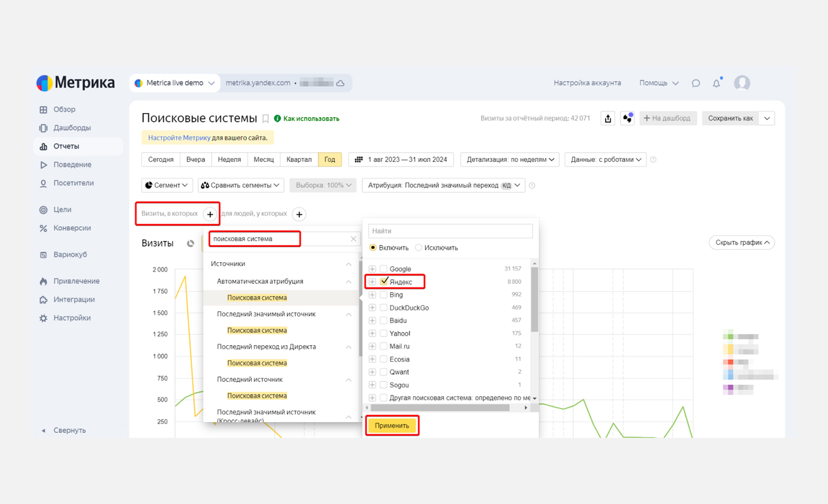Click the Настройте Метрику link

coord(179,138)
